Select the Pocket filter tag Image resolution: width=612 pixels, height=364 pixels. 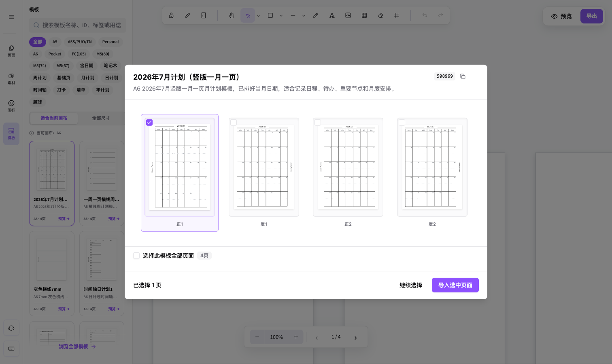click(55, 54)
